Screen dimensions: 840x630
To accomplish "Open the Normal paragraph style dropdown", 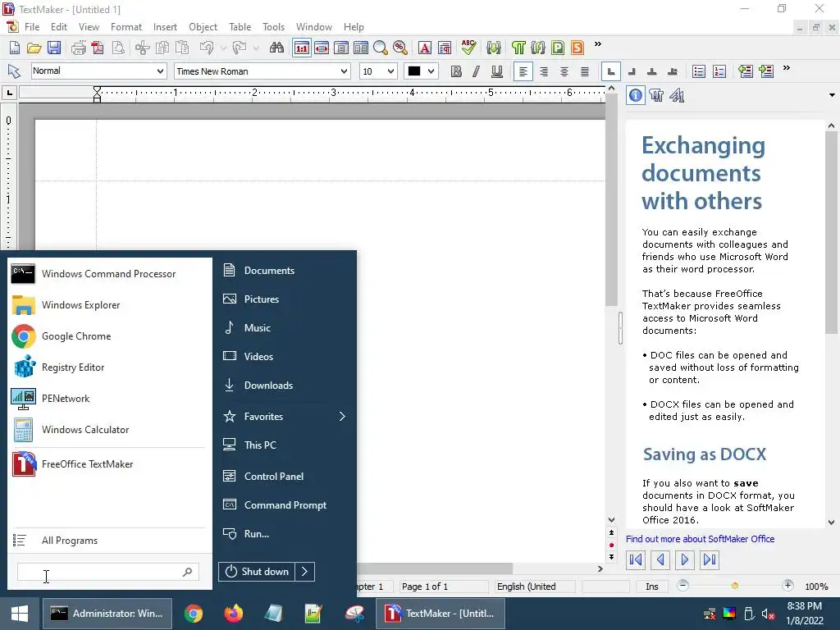I will point(160,71).
